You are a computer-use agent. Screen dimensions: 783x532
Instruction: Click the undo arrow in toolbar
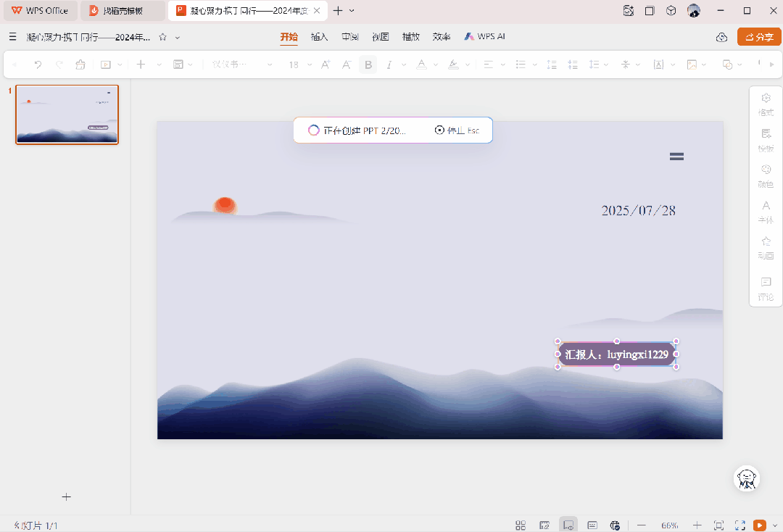(x=38, y=65)
